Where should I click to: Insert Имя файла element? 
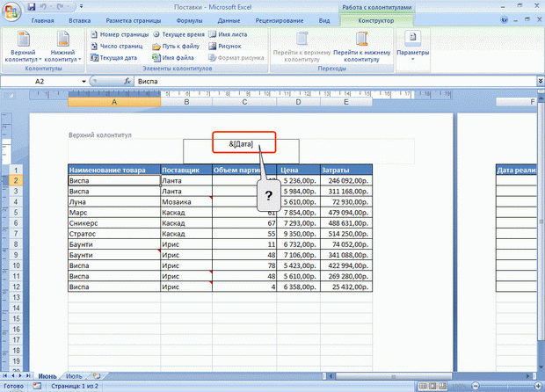point(173,58)
